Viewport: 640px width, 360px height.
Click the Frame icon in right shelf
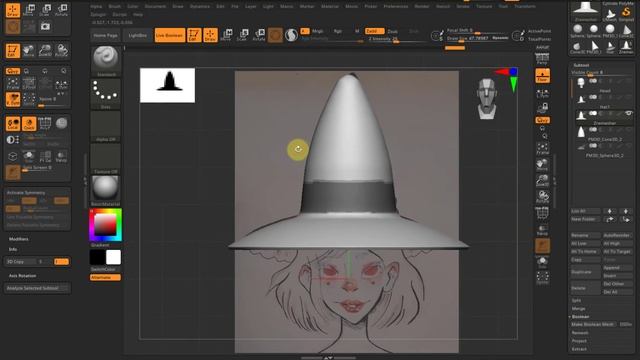(542, 149)
